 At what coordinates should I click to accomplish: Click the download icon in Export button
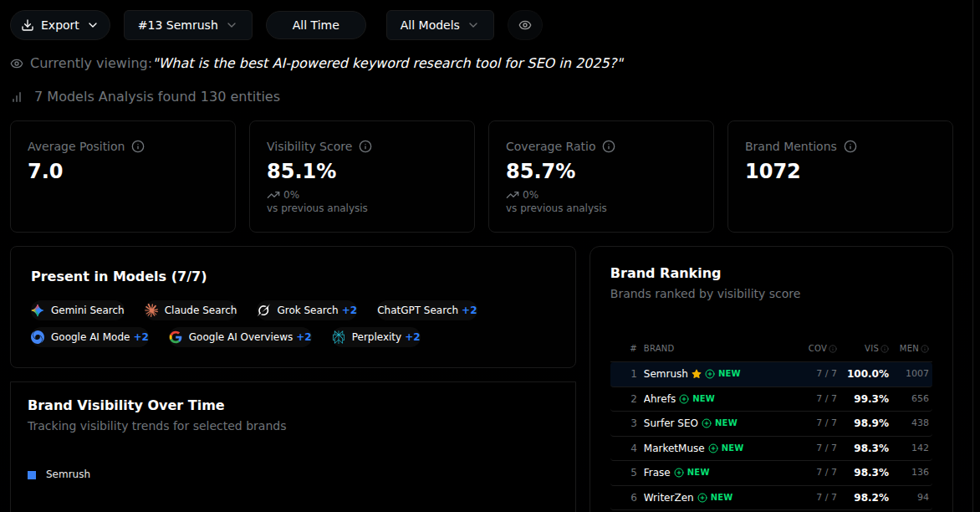[x=28, y=25]
